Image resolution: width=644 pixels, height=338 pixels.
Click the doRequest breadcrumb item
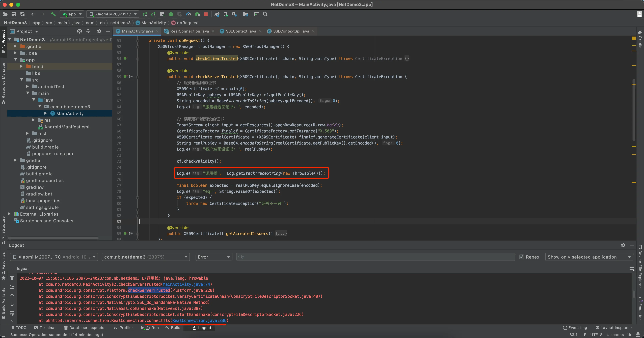pyautogui.click(x=185, y=23)
